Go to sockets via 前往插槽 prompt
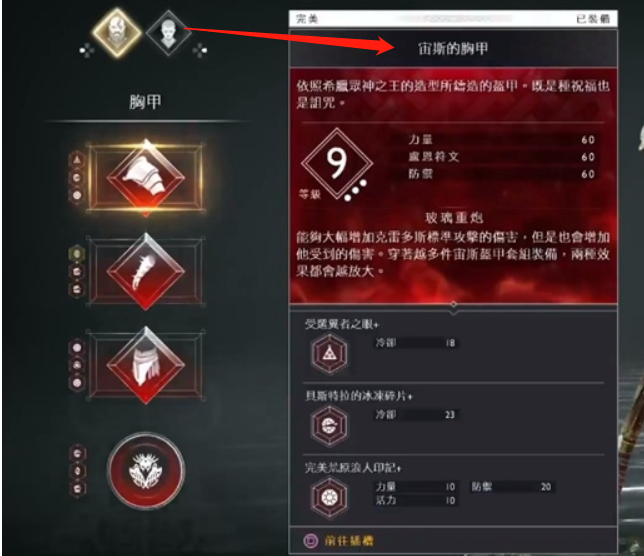This screenshot has width=644, height=556. pyautogui.click(x=339, y=541)
